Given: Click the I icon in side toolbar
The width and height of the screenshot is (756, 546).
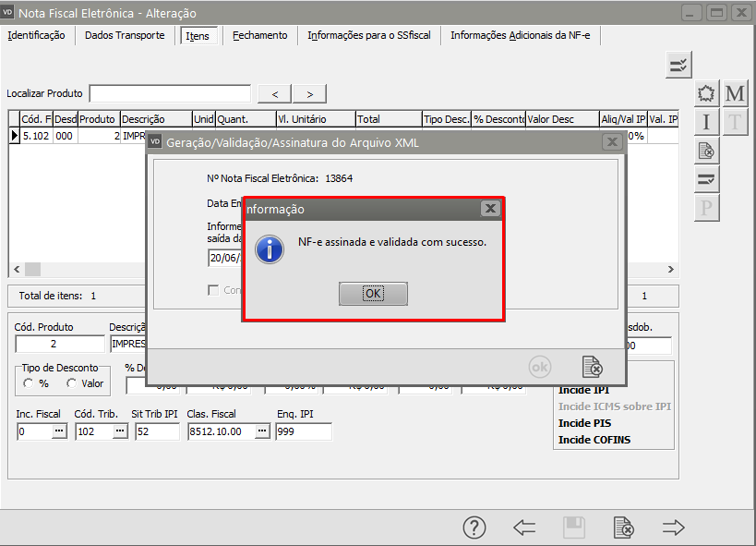Looking at the screenshot, I should pos(706,122).
